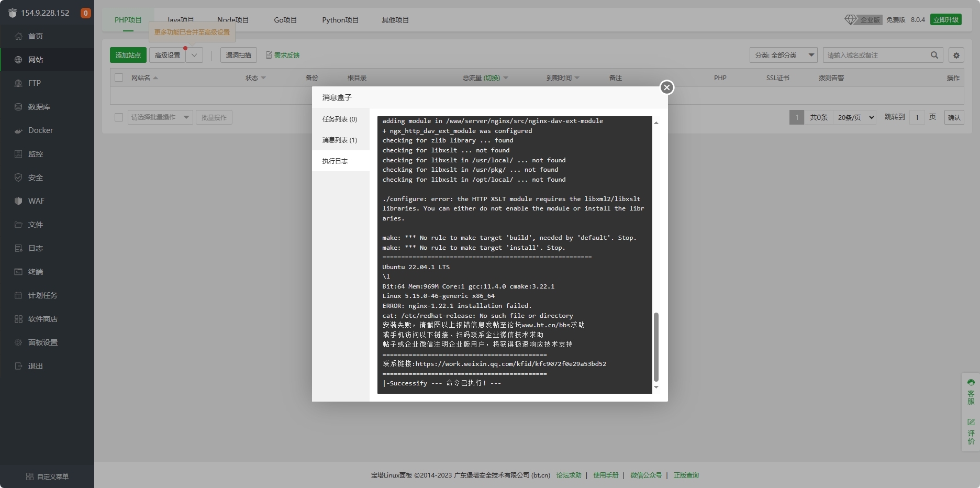Click the 客服 customer service icon
Screen dimensions: 980x488
point(971,383)
